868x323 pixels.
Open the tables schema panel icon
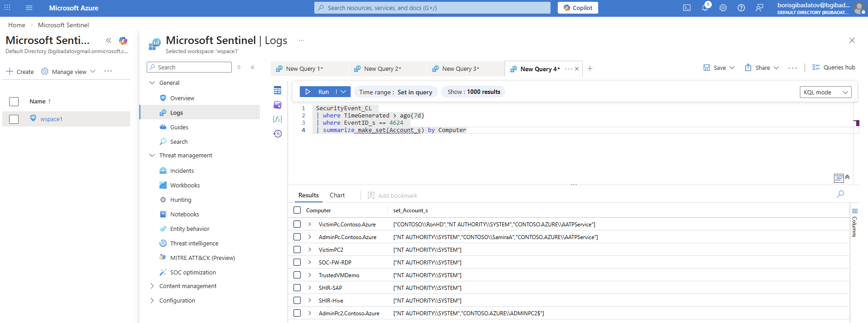(278, 90)
